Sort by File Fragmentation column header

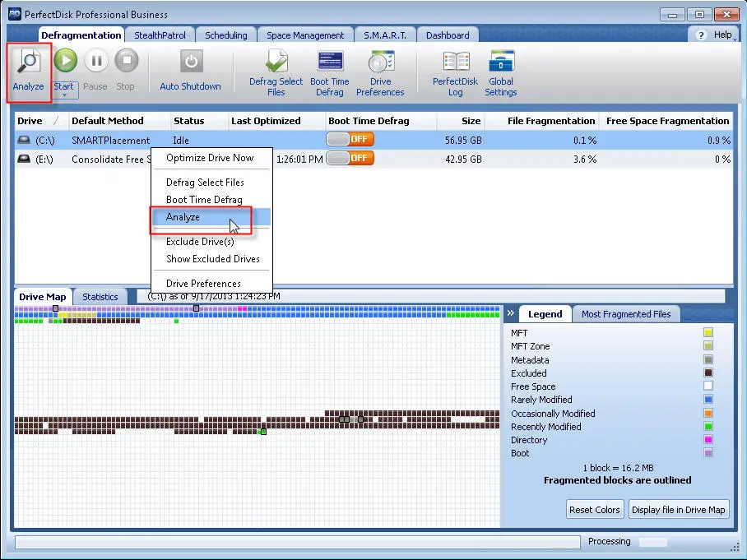551,121
